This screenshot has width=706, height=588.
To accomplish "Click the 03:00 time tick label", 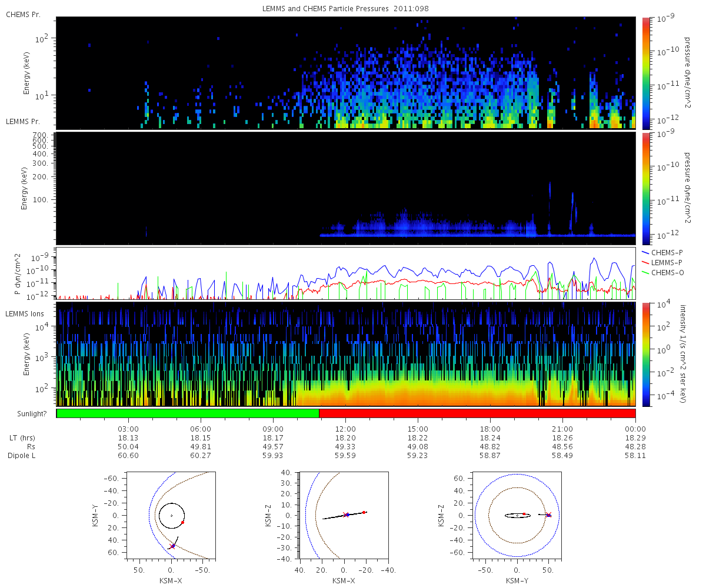I will click(128, 429).
